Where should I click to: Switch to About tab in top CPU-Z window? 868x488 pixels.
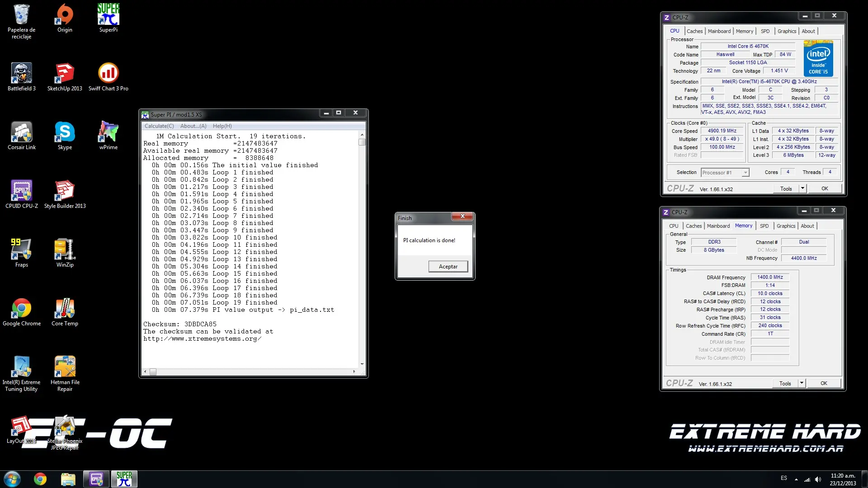click(x=808, y=31)
